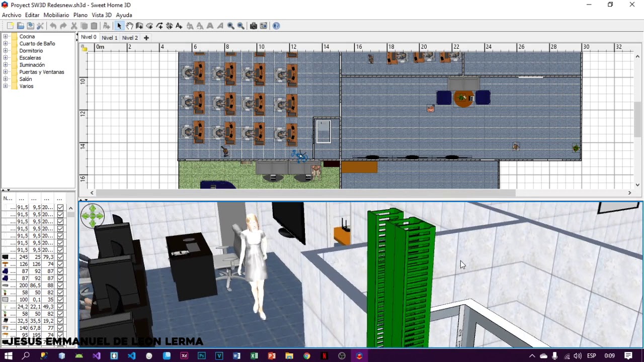This screenshot has width=644, height=362.
Task: Choose the Create rooms tool
Action: 149,26
